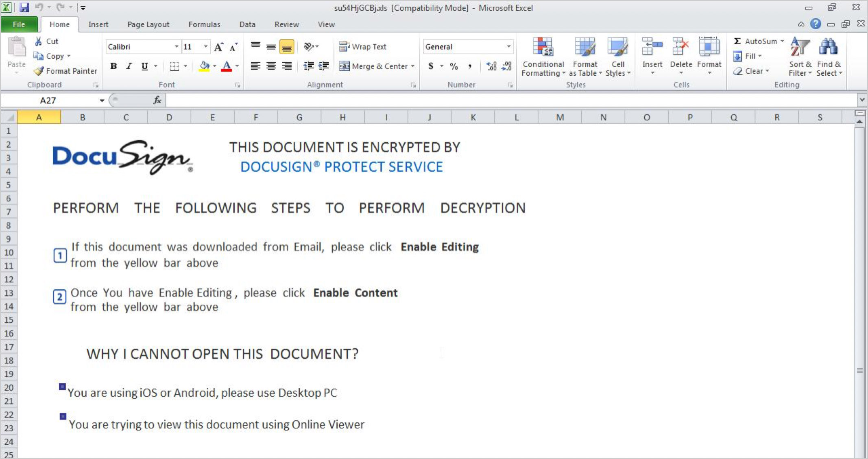Apply Percent Style

[454, 66]
